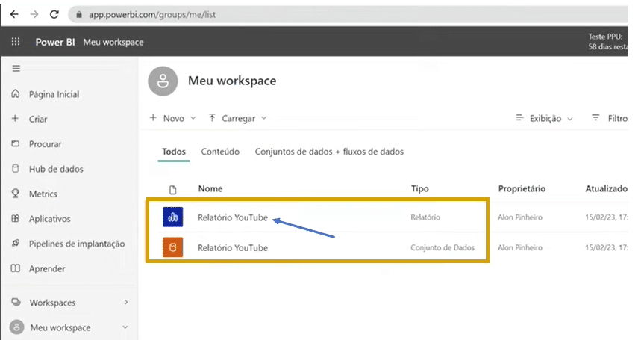The image size is (644, 340).
Task: Click the Filtros filter icon
Action: tap(595, 118)
